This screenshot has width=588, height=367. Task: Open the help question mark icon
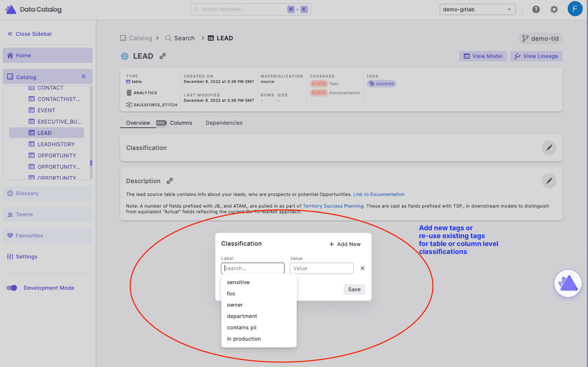[x=536, y=9]
